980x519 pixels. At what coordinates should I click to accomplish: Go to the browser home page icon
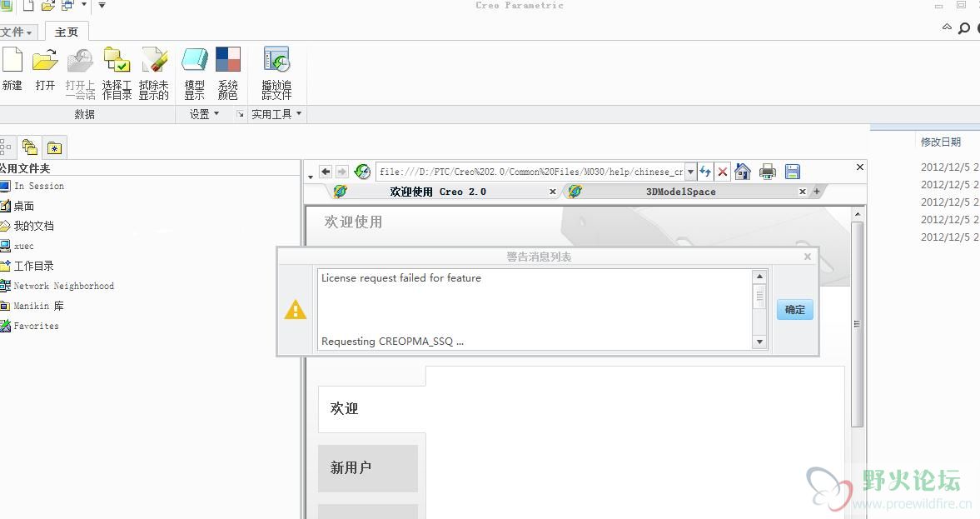[743, 172]
